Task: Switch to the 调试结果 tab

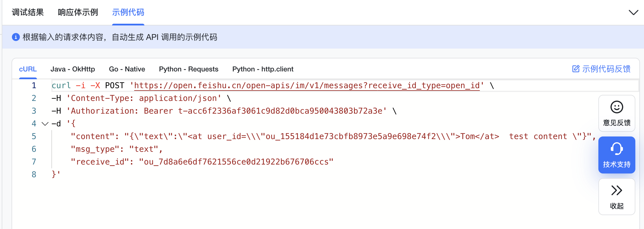Action: click(x=28, y=12)
